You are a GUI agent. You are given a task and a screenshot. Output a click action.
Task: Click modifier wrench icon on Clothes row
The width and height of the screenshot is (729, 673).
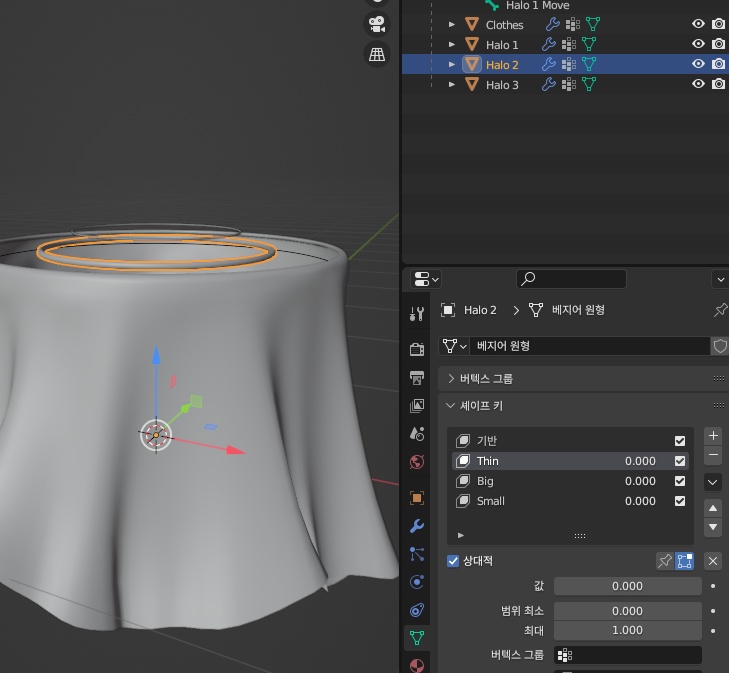(x=552, y=24)
